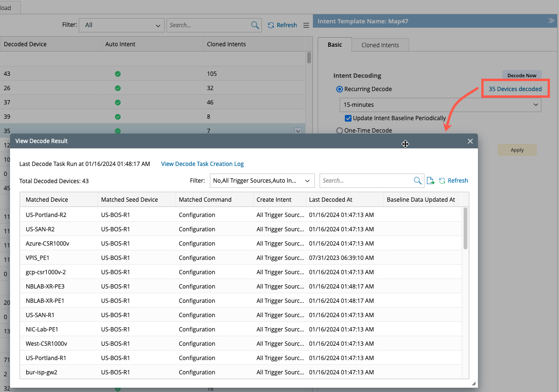Open the top Filter dropdown set to All

(122, 25)
